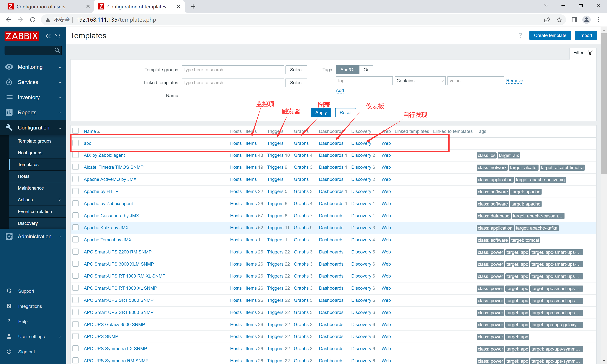
Task: Open Host groups in sidebar
Action: coord(30,153)
